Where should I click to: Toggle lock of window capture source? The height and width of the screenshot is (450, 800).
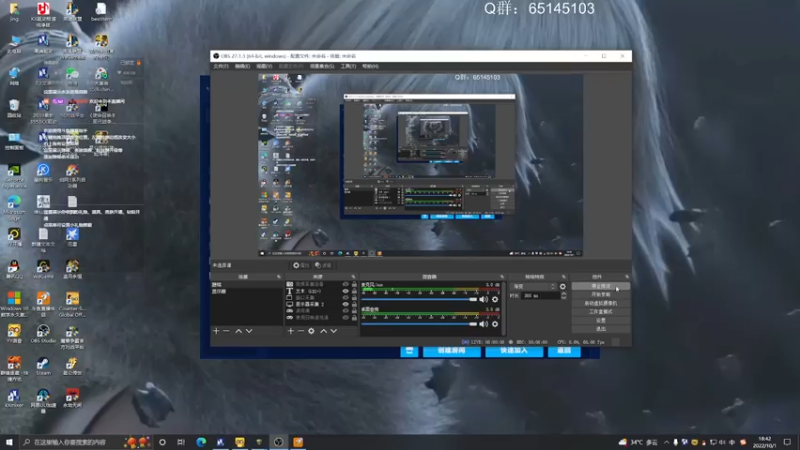click(354, 297)
